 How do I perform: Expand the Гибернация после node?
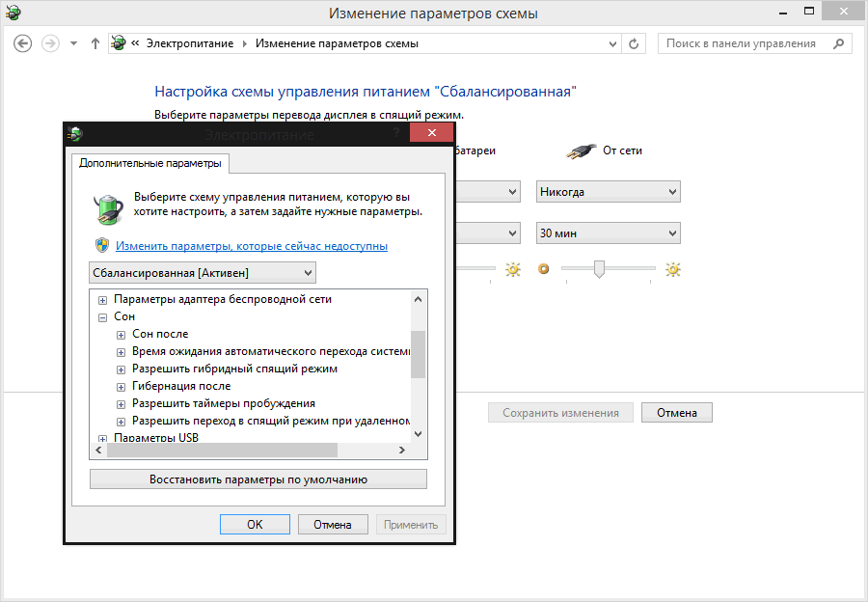121,386
